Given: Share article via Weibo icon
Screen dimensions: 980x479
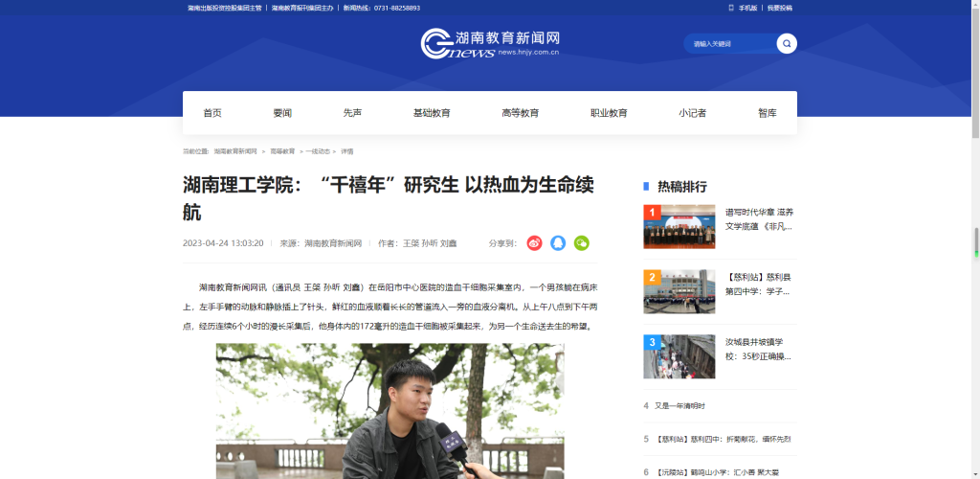Looking at the screenshot, I should pyautogui.click(x=534, y=243).
